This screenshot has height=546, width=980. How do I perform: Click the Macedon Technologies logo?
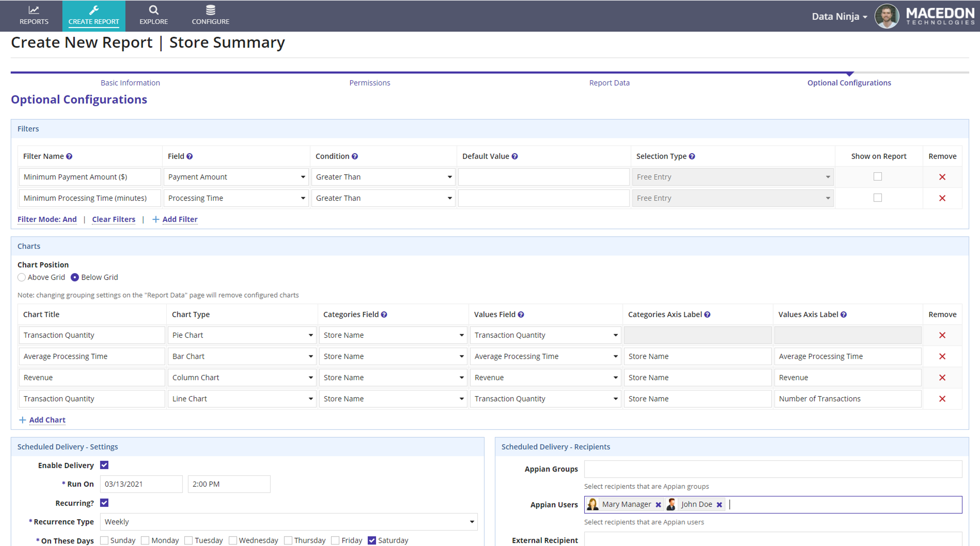pyautogui.click(x=940, y=16)
